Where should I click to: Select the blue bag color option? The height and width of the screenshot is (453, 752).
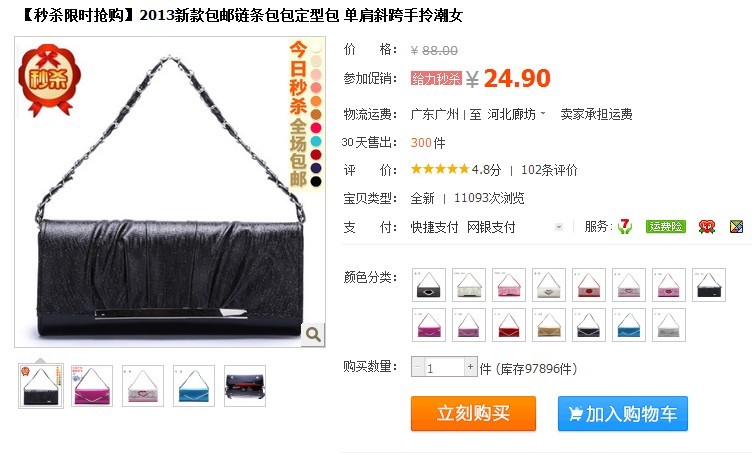629,325
